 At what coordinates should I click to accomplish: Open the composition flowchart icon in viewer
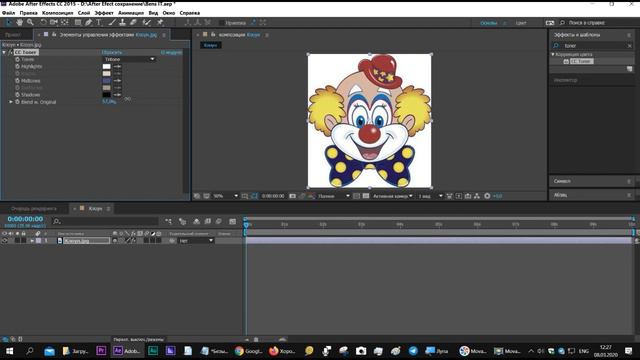[477, 196]
